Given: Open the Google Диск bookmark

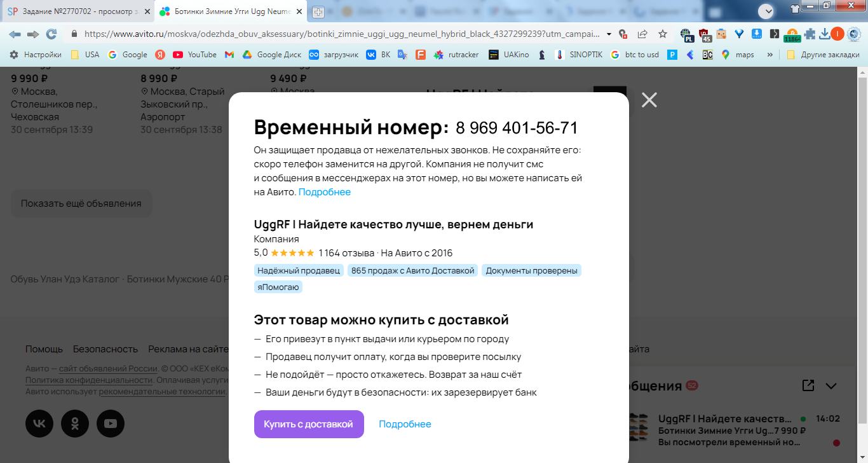Looking at the screenshot, I should click(271, 55).
